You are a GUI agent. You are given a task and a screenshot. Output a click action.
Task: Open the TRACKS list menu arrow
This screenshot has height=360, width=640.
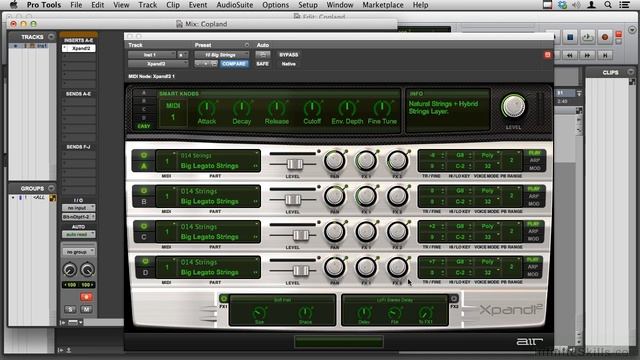click(x=51, y=37)
